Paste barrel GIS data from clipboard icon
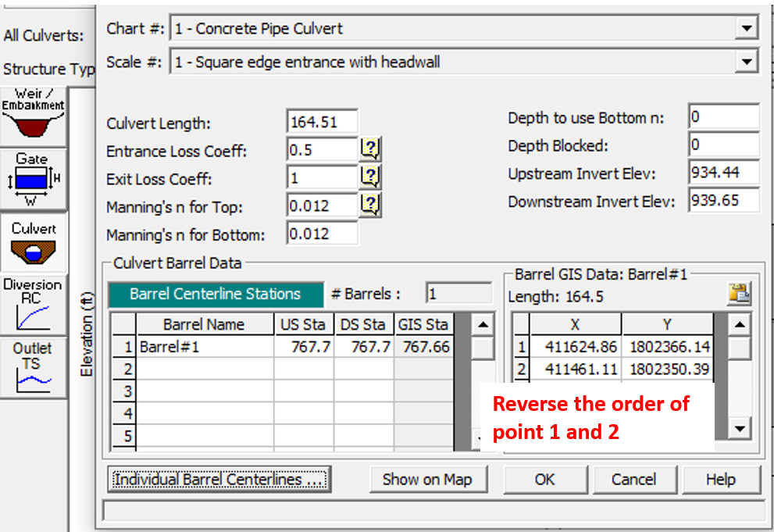The width and height of the screenshot is (774, 532). coord(739,294)
